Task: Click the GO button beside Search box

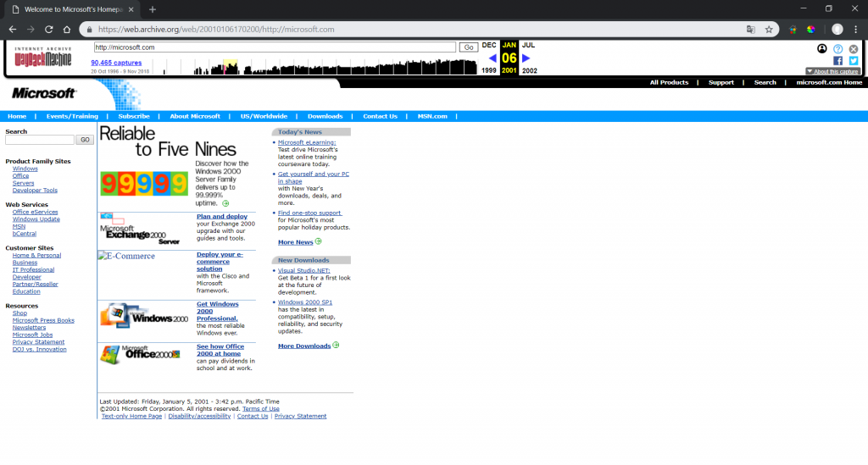Action: (85, 140)
